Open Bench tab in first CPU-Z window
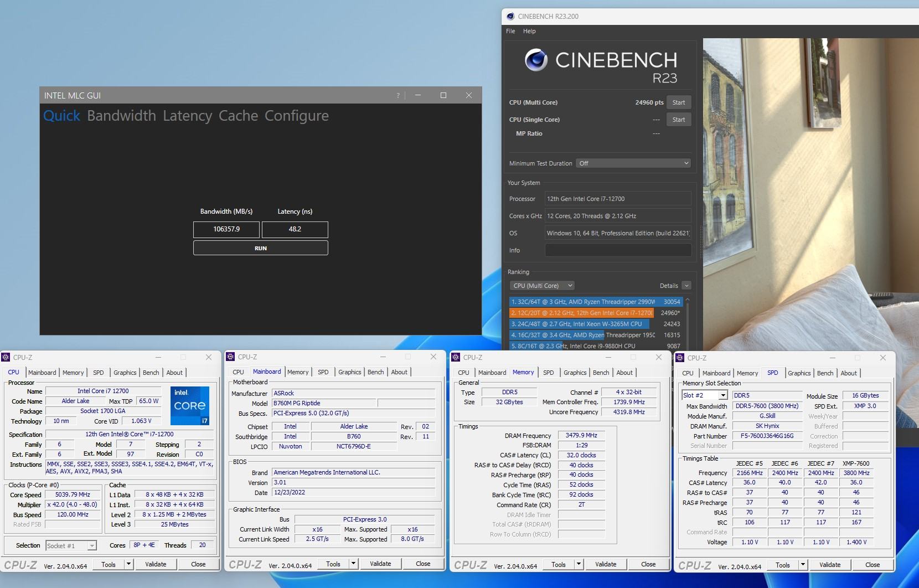This screenshot has width=919, height=588. point(151,373)
